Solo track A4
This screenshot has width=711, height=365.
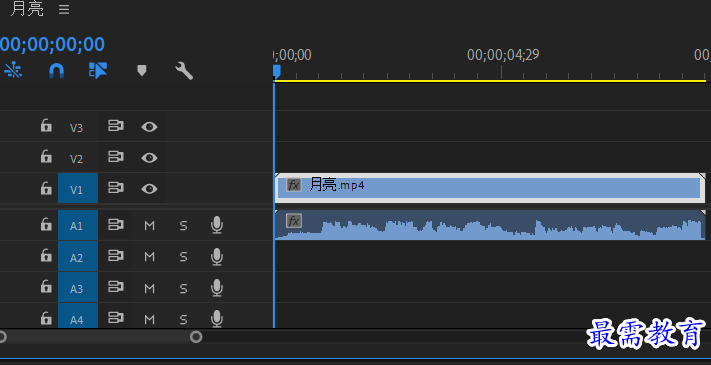point(183,319)
